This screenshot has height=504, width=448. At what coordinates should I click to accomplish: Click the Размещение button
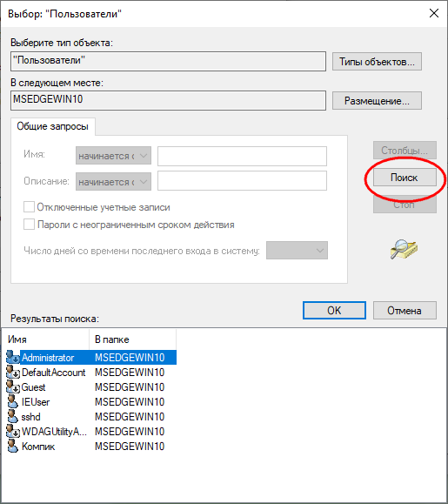(377, 101)
